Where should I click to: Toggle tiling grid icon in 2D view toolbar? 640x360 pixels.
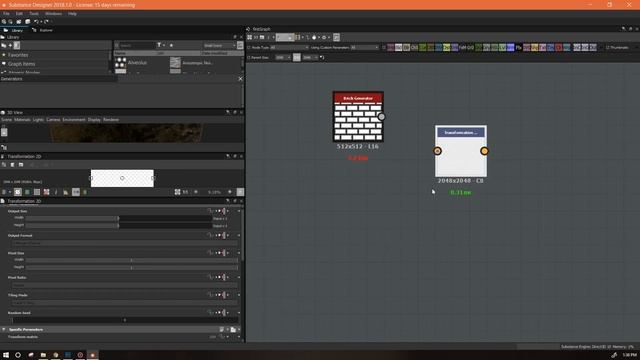[37, 192]
